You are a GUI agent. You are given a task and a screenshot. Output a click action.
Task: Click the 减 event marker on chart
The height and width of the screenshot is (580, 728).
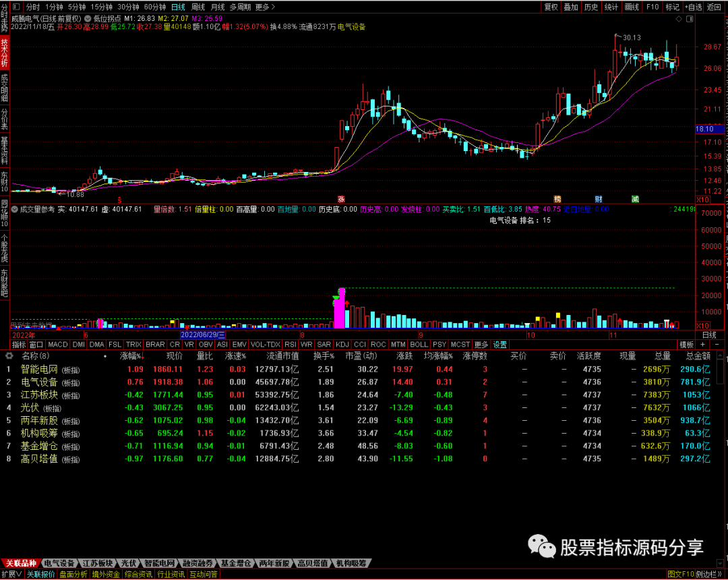(x=635, y=199)
